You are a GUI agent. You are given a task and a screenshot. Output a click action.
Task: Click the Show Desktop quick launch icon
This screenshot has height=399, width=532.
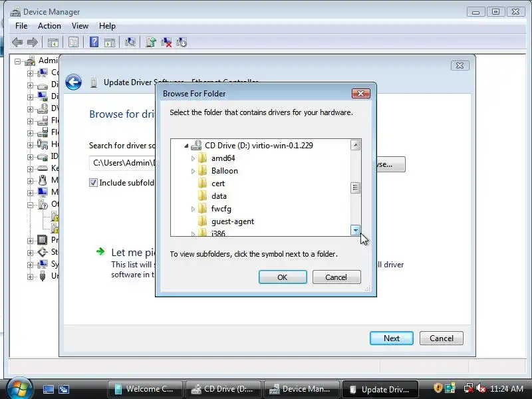[x=48, y=389]
